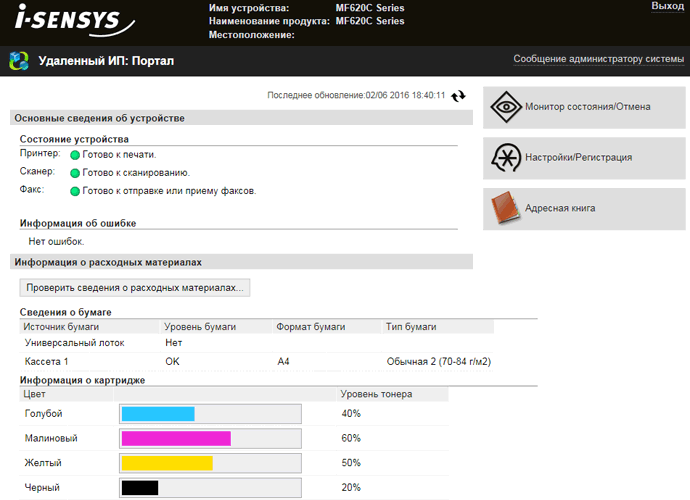Image resolution: width=690 pixels, height=500 pixels.
Task: Click the Малиновый color label
Action: [51, 438]
